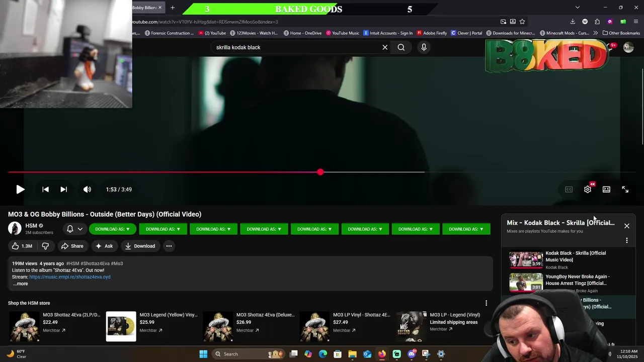Start voice search with the microphone
The image size is (644, 362).
[x=424, y=47]
